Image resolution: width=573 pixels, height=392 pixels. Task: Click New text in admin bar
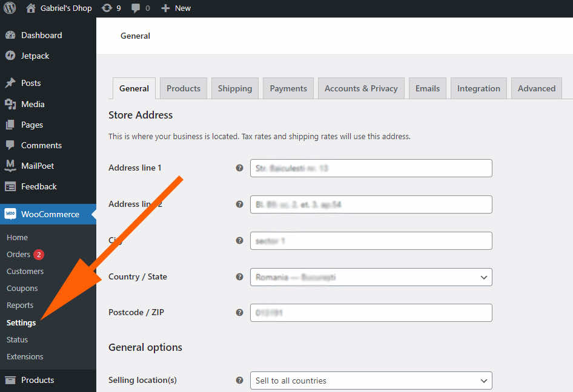(x=183, y=8)
